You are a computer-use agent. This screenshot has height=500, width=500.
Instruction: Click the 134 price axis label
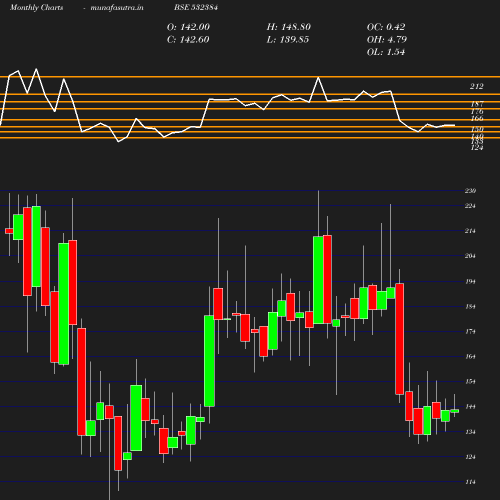tap(470, 432)
